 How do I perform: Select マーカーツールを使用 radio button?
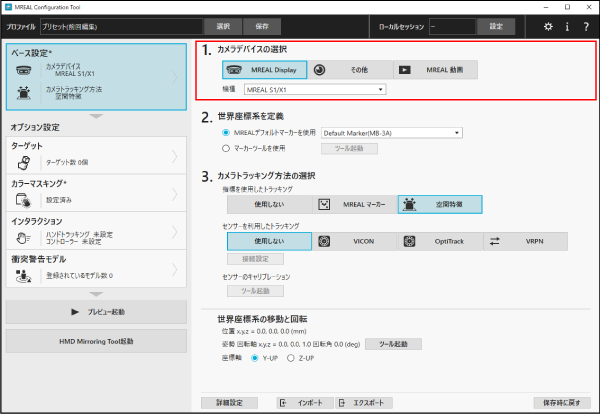(226, 148)
